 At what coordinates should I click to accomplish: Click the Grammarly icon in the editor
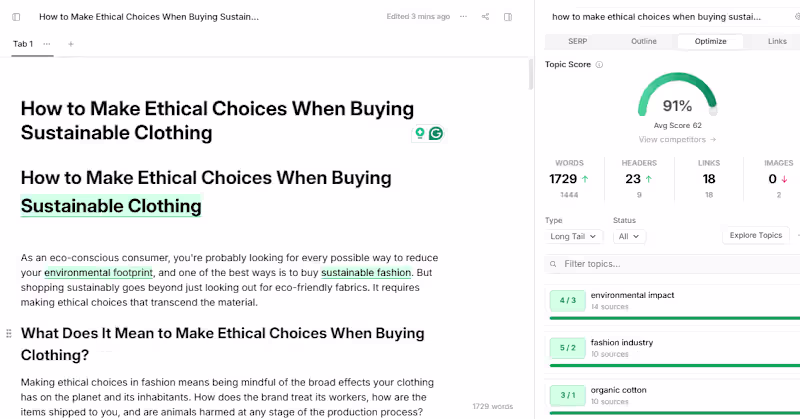tap(436, 133)
